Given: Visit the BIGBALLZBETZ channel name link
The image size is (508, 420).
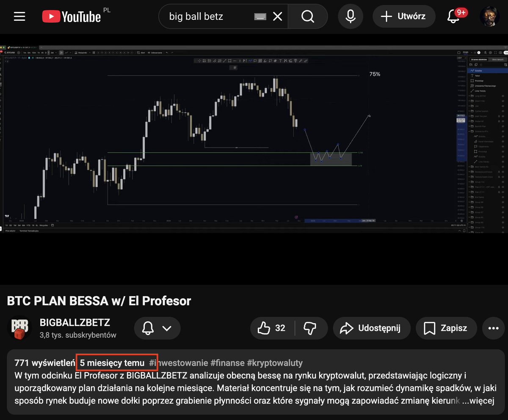Looking at the screenshot, I should (75, 323).
